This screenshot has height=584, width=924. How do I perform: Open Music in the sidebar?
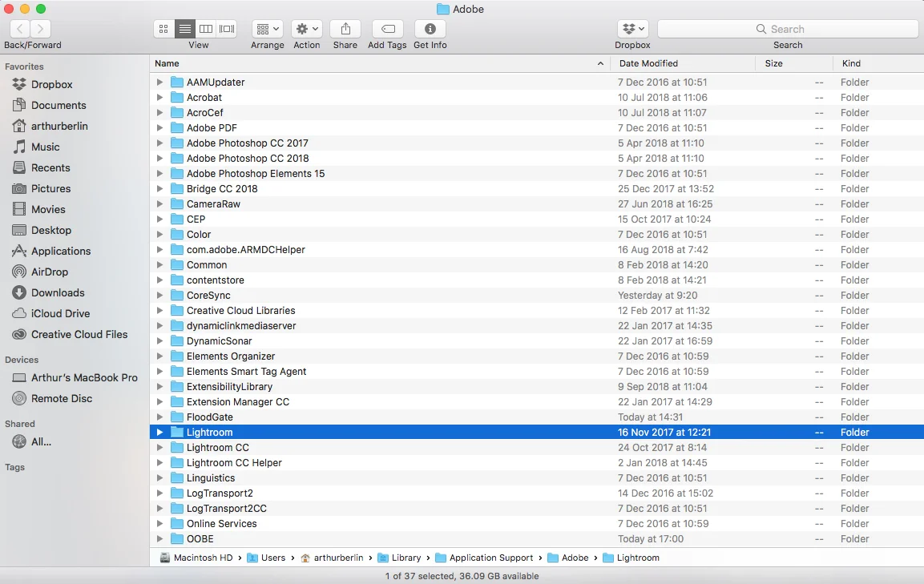[x=36, y=147]
